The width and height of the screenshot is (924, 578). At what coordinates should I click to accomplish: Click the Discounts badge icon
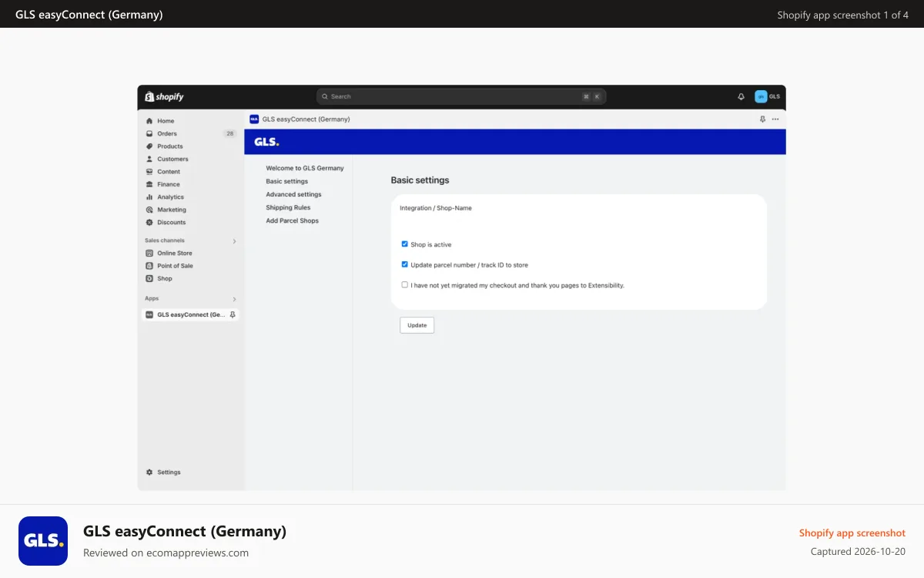[x=149, y=223]
